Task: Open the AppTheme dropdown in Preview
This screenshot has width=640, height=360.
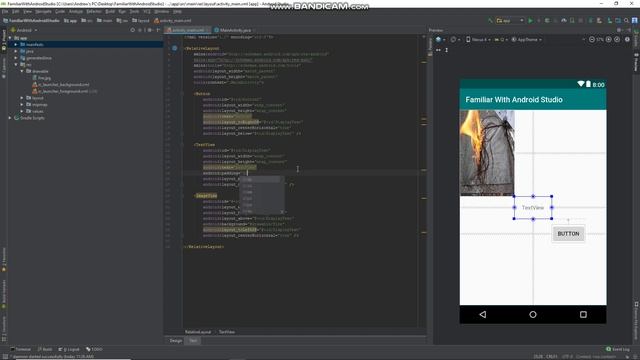Action: [x=527, y=40]
